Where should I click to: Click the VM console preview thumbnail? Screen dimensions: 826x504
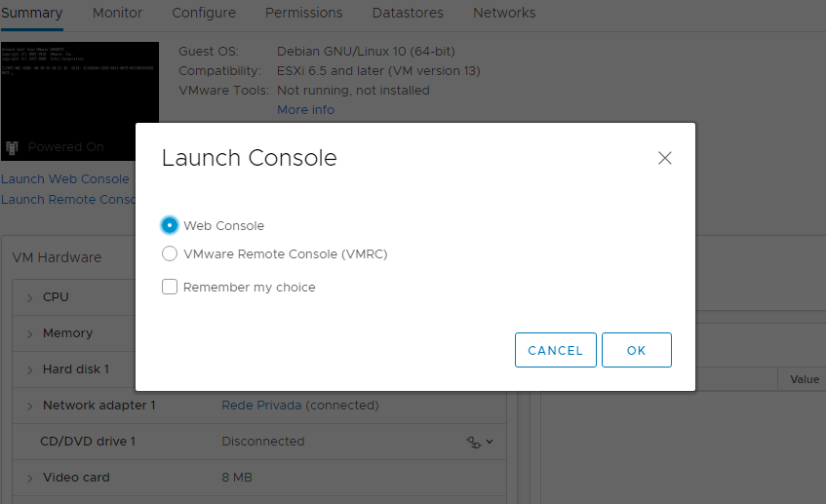(79, 88)
